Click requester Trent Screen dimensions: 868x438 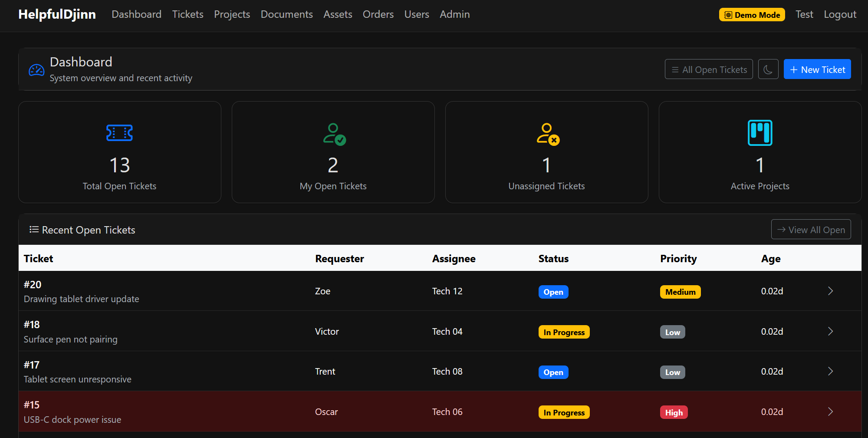pyautogui.click(x=325, y=372)
